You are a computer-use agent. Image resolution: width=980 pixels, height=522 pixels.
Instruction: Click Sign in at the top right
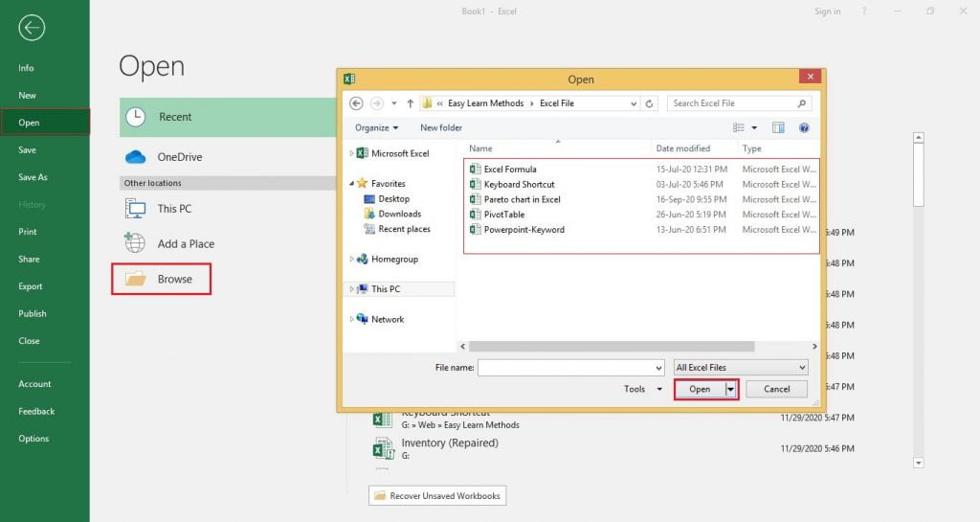click(828, 11)
